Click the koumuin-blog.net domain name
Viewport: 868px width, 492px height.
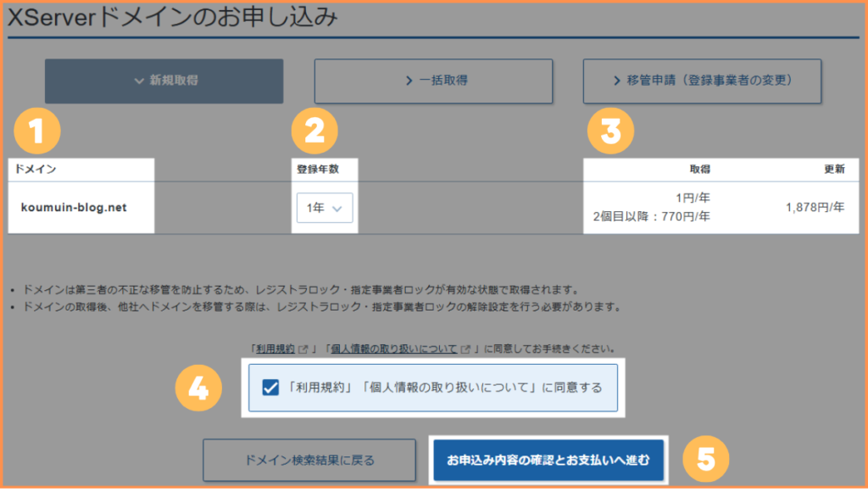pyautogui.click(x=74, y=207)
